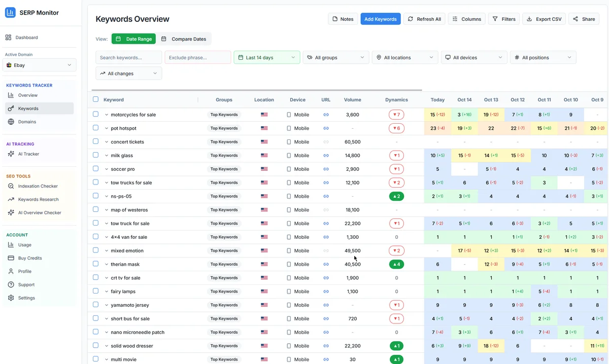Open the All positions filter dropdown

(x=543, y=57)
